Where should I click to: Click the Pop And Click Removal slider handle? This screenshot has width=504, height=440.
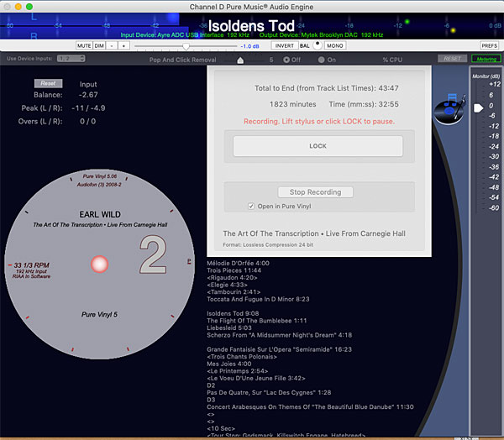click(240, 60)
